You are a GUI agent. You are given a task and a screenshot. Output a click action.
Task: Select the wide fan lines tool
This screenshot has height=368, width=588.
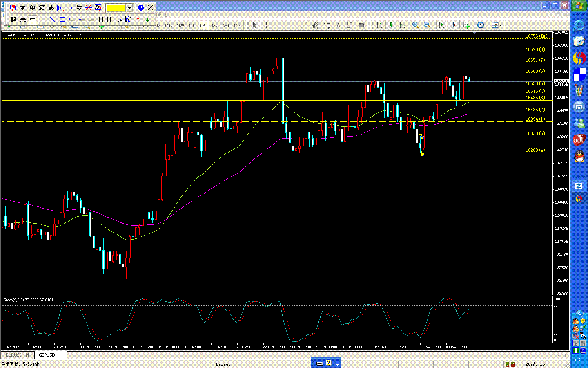(129, 19)
